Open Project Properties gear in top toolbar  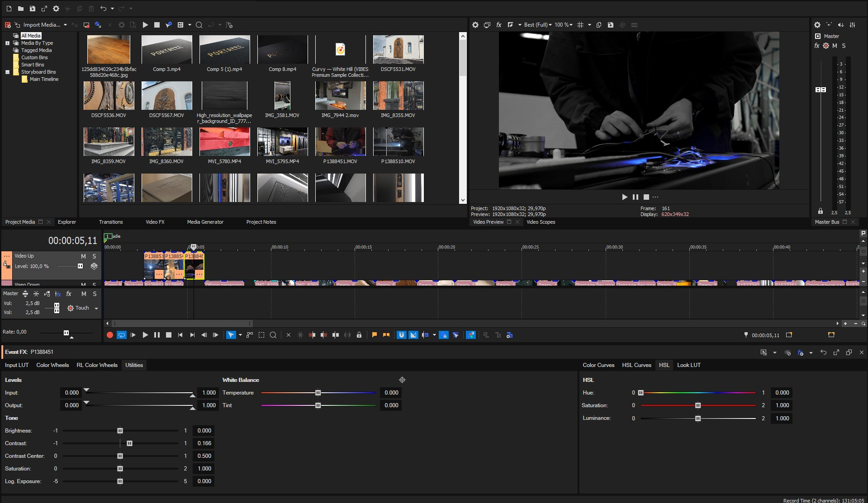56,9
